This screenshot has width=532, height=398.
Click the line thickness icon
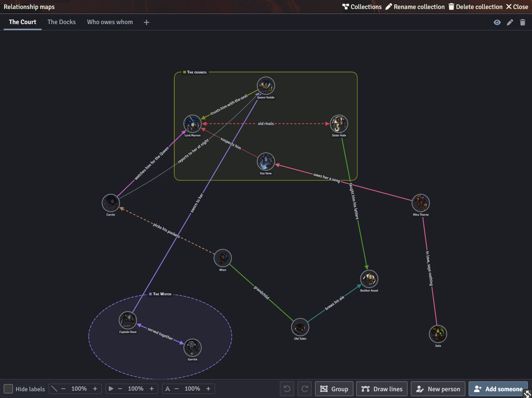click(54, 389)
